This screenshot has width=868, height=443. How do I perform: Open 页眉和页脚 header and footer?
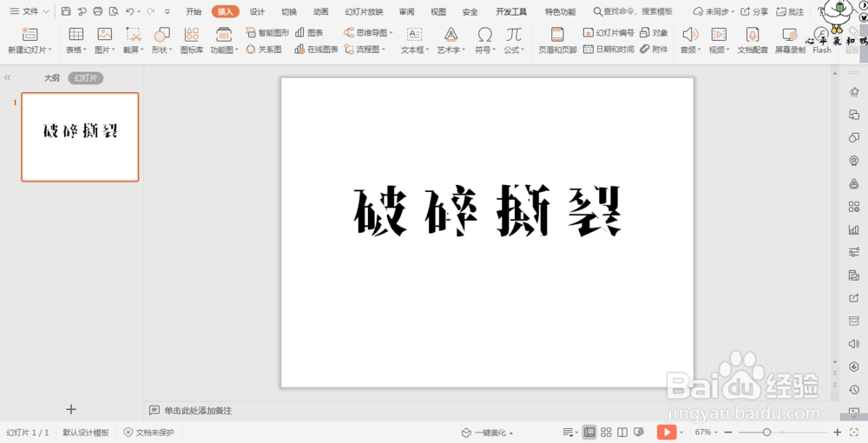pos(557,41)
